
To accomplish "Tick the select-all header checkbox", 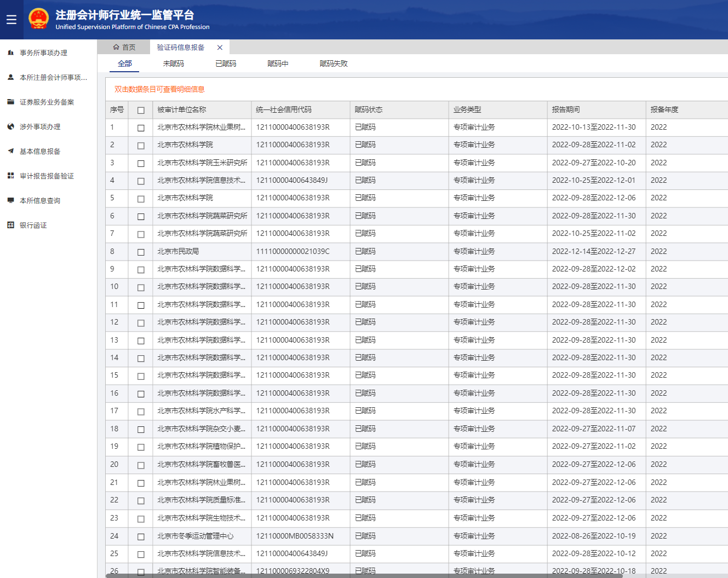I will tap(141, 110).
